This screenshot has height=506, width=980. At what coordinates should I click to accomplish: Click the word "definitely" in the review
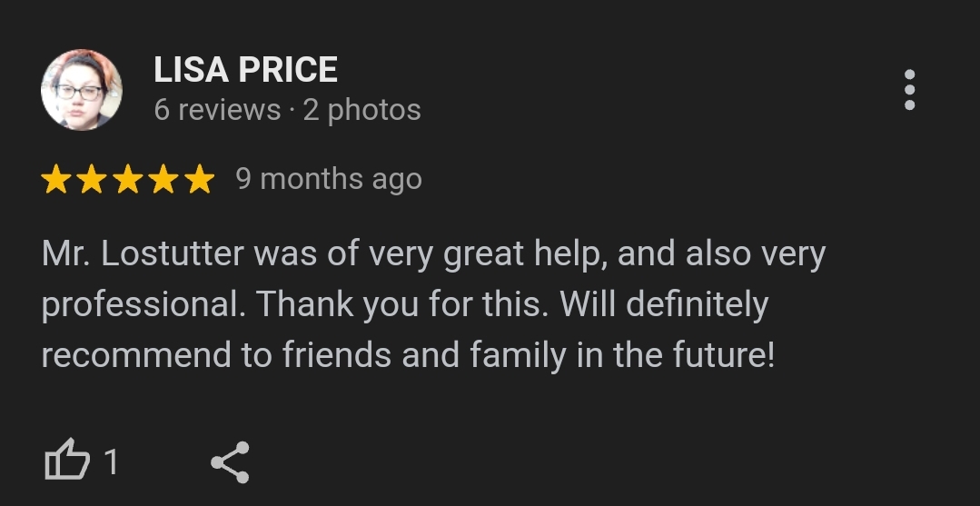[698, 305]
